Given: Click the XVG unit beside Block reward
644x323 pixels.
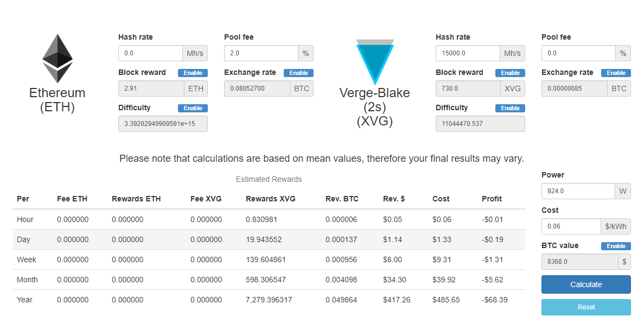Looking at the screenshot, I should (512, 88).
